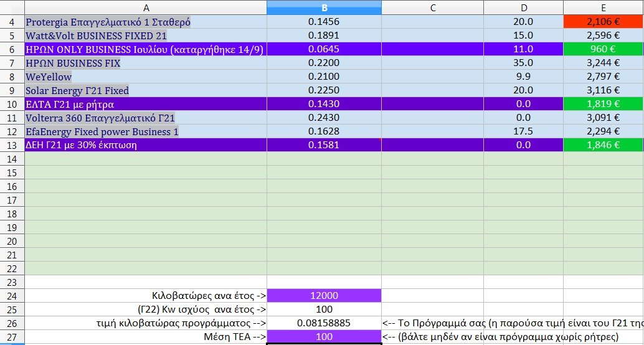This screenshot has height=345, width=644.
Task: Click cell Protergia Επαγγελματικό 1 Σταθερό
Action: click(146, 22)
